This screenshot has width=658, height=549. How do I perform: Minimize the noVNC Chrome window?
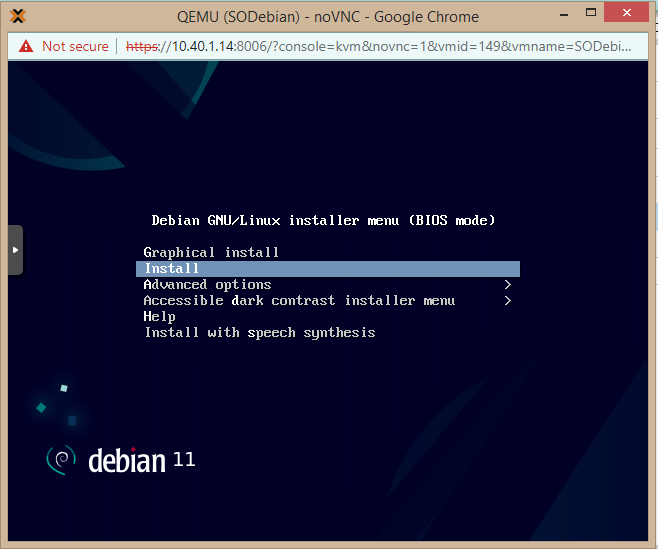(x=564, y=14)
